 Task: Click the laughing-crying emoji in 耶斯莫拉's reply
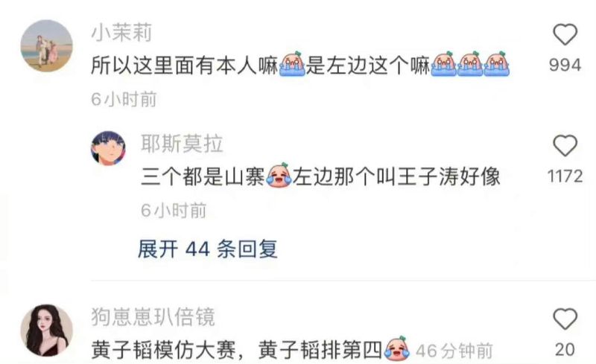pos(279,176)
